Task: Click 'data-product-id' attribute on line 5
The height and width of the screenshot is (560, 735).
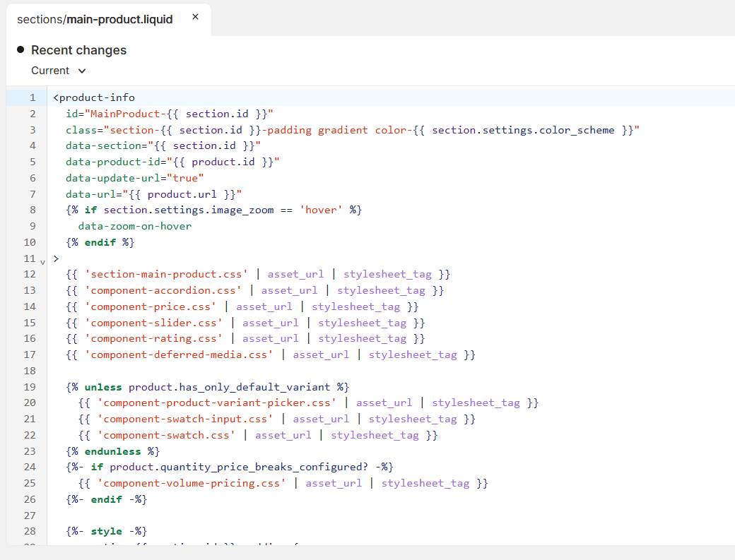Action: 113,162
